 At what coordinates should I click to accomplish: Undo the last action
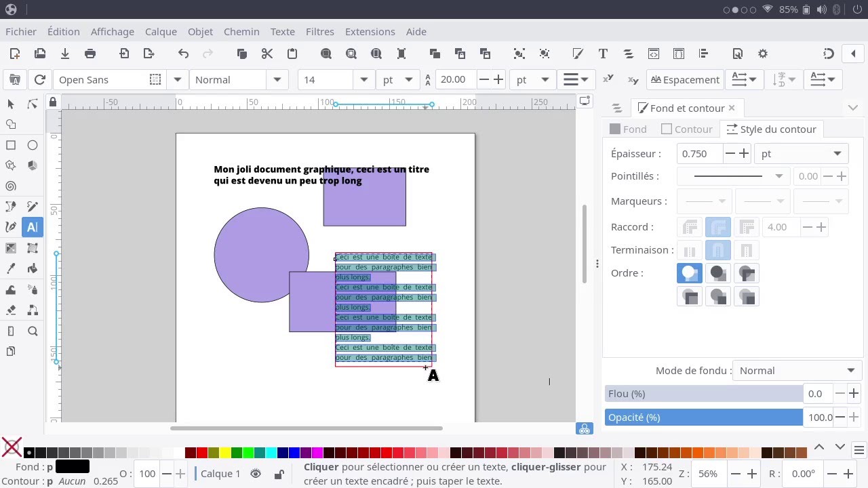pyautogui.click(x=183, y=54)
